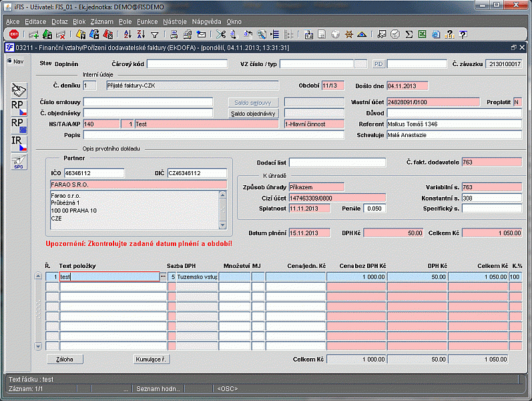The image size is (532, 401).
Task: Click the filter funnel icon
Action: [x=154, y=34]
